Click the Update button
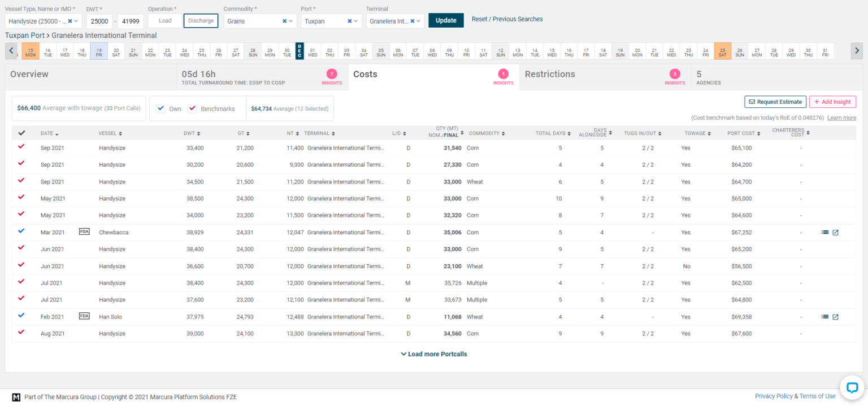 click(446, 19)
